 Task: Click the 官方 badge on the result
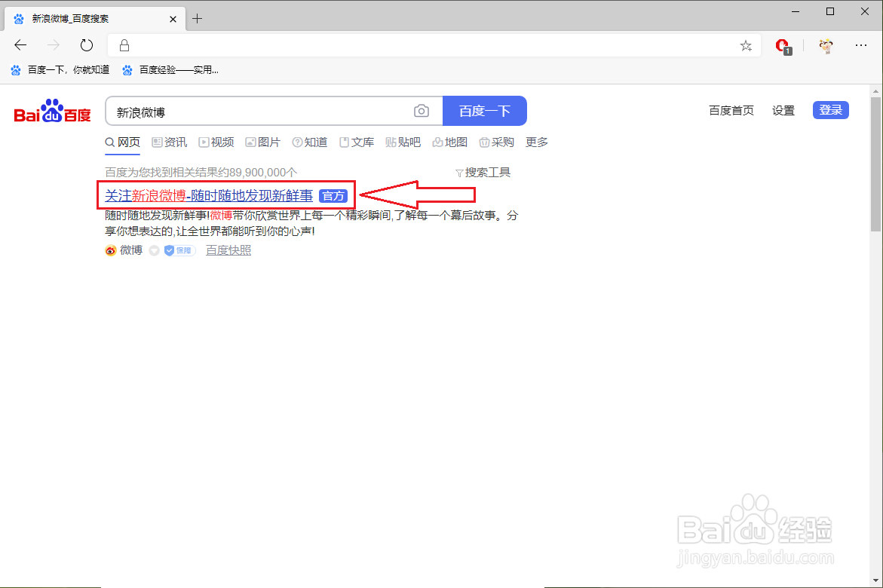(333, 195)
